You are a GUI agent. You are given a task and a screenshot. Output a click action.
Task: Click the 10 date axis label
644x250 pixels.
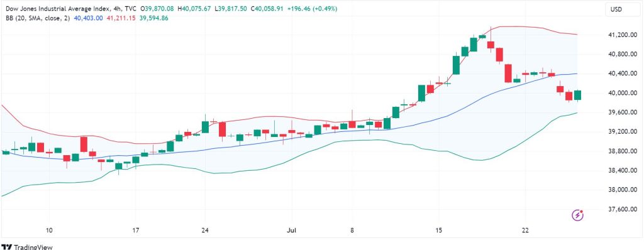pyautogui.click(x=49, y=231)
